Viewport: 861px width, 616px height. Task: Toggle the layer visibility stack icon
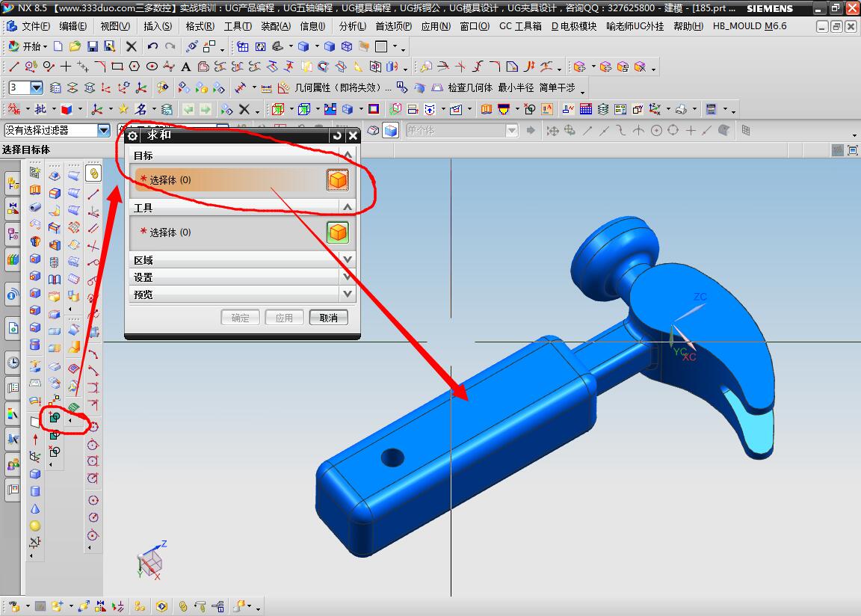(603, 109)
